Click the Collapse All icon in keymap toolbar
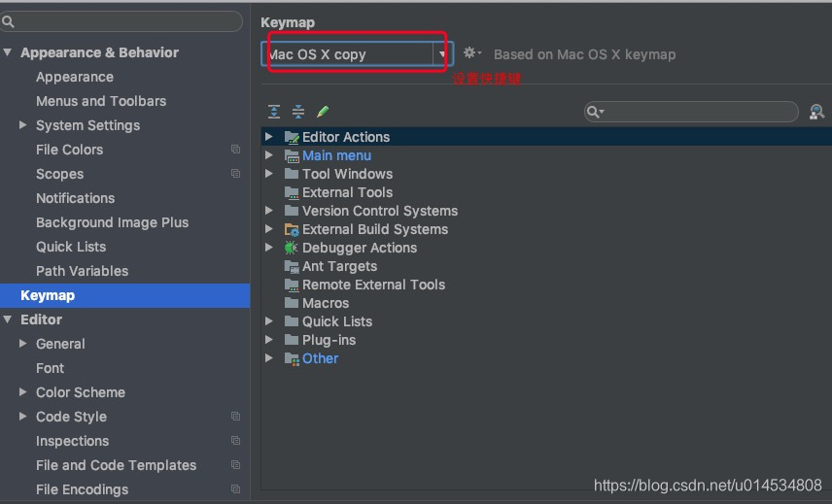The width and height of the screenshot is (832, 504). 298,113
